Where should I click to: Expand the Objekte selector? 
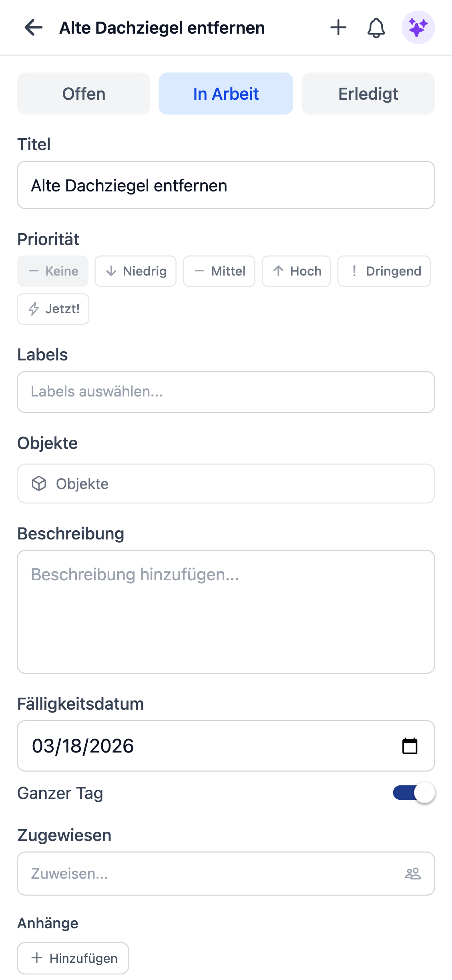coord(226,484)
